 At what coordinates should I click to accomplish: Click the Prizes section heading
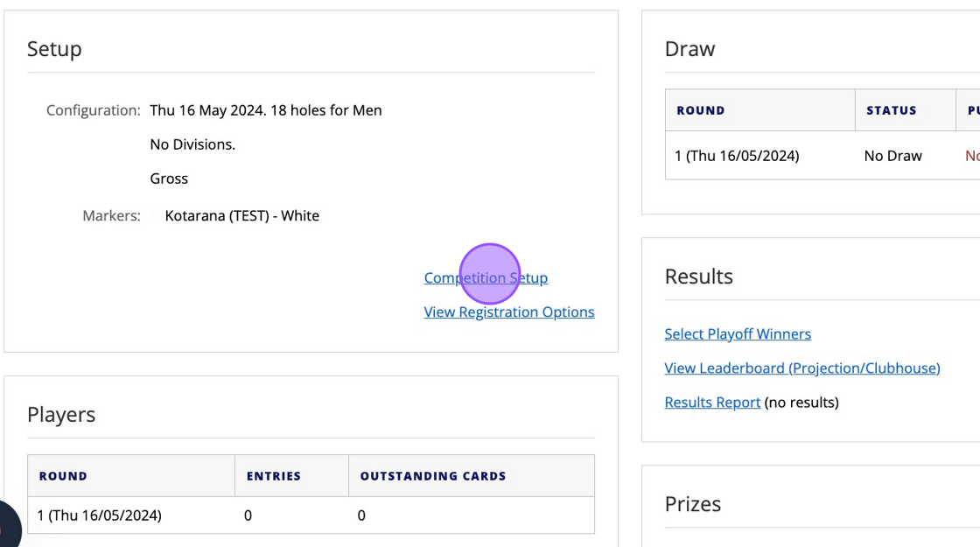(692, 505)
